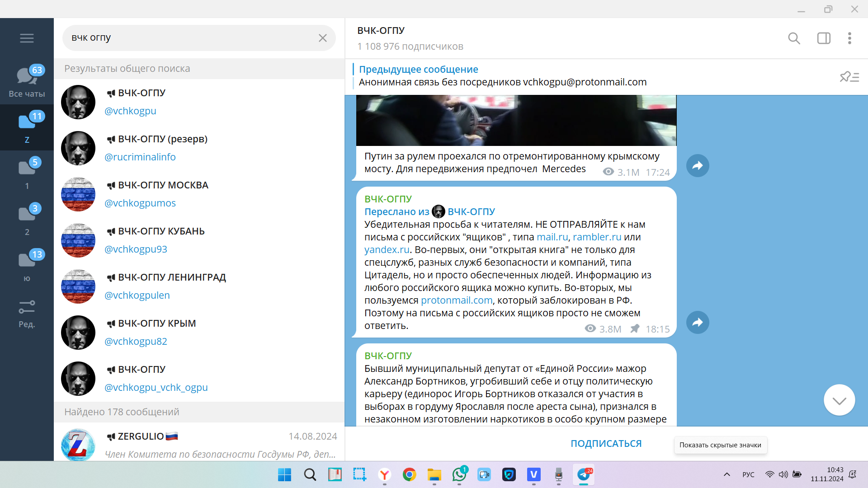Edit folders via 'Ред.' icon
Viewport: 868px width, 488px height.
point(27,314)
